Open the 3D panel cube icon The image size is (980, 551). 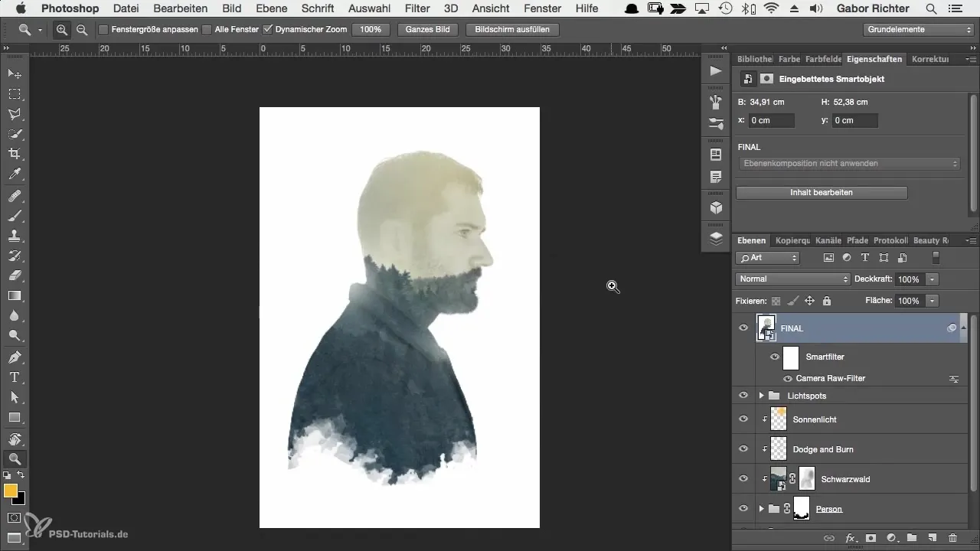coord(716,207)
